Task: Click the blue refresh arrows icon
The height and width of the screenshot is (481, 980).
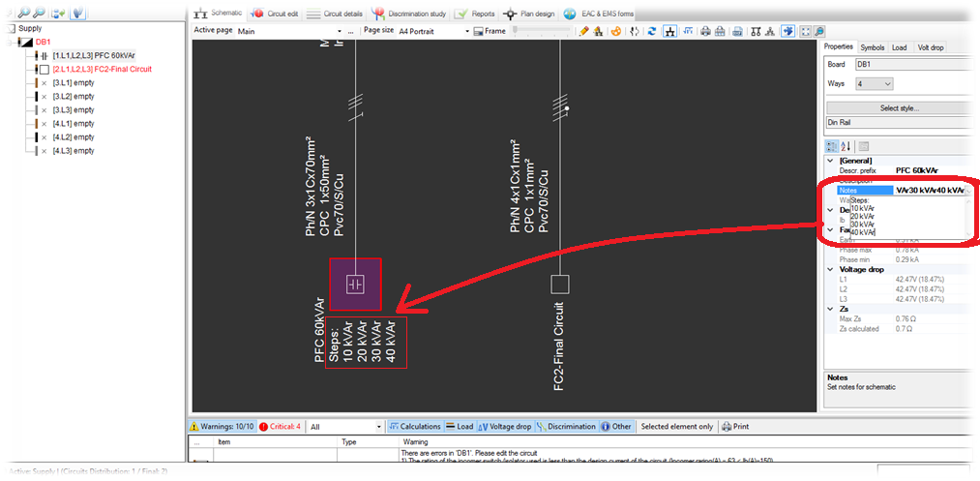Action: click(x=652, y=31)
